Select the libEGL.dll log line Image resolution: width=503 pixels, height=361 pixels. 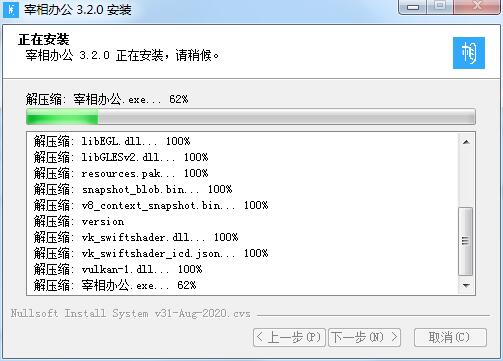pyautogui.click(x=112, y=141)
